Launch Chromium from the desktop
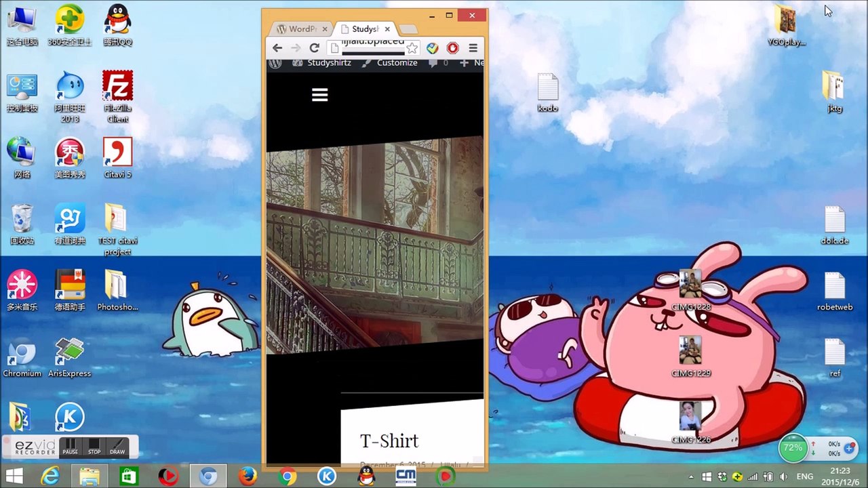 click(x=22, y=357)
